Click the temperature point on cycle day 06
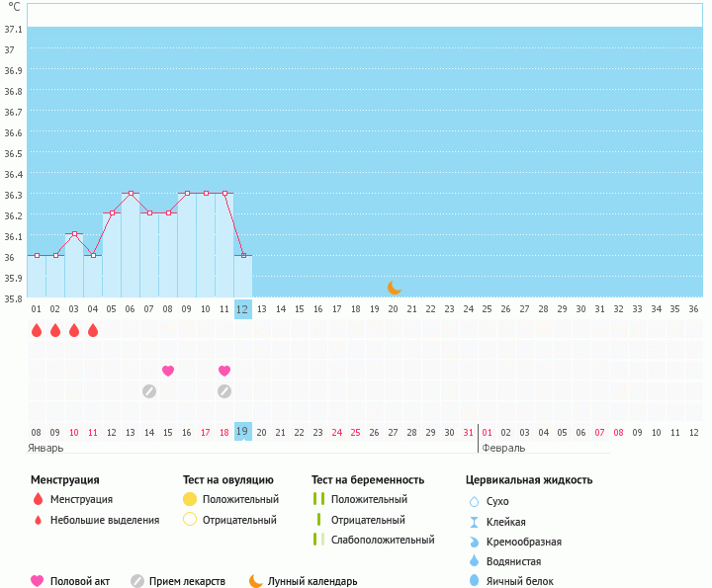The image size is (712, 588). (131, 193)
